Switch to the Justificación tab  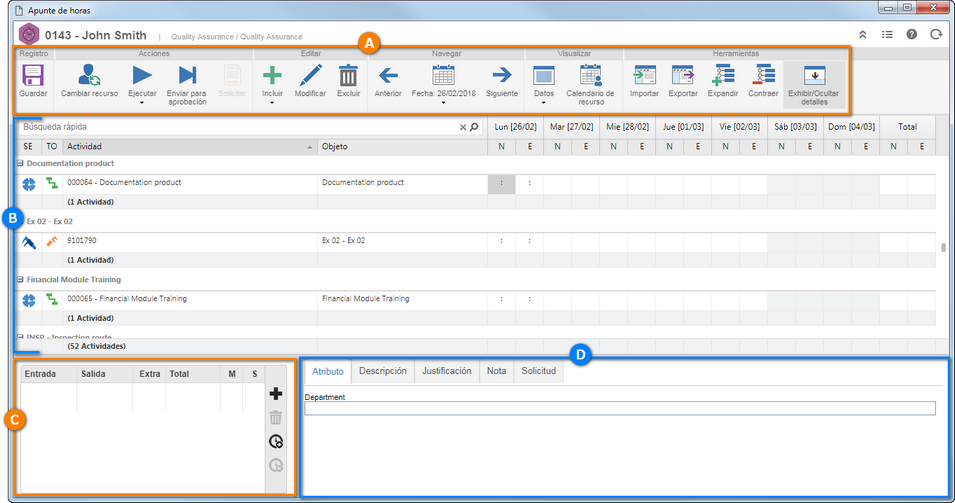tap(446, 371)
